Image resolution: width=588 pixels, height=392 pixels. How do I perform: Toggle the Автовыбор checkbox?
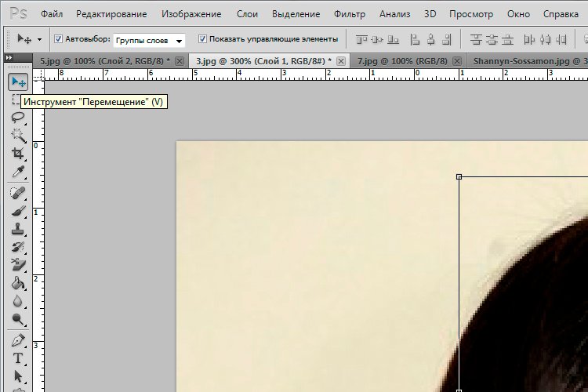coord(59,39)
